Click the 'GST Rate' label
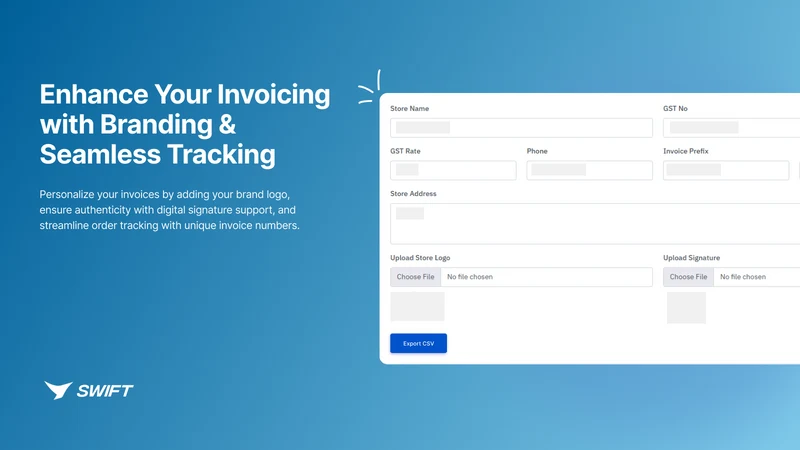 click(405, 151)
